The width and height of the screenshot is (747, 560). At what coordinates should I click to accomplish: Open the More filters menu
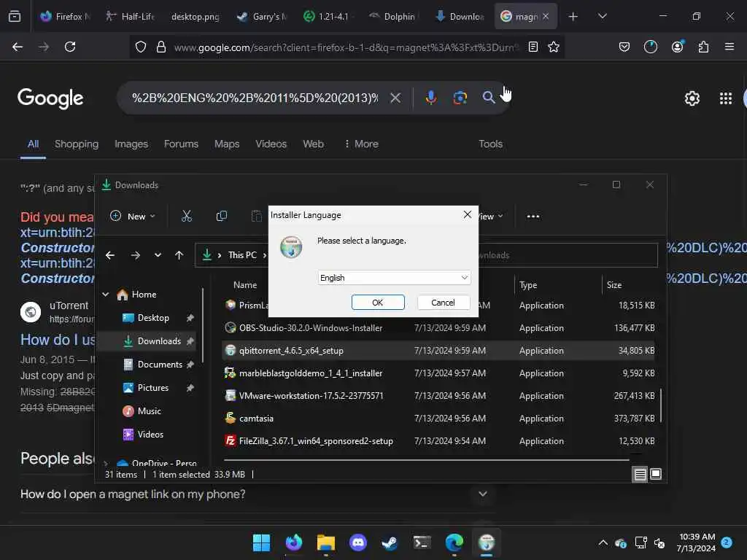[x=362, y=144]
